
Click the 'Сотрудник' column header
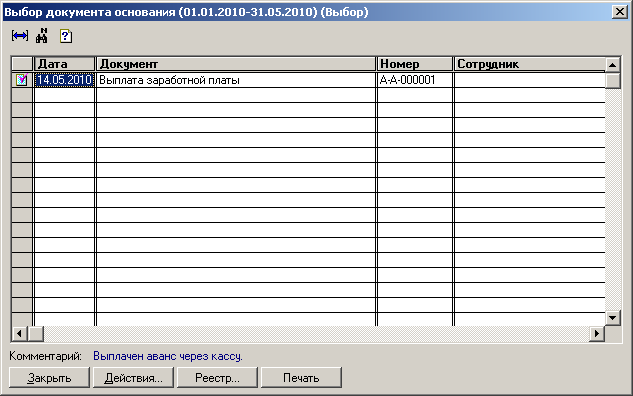click(x=530, y=64)
